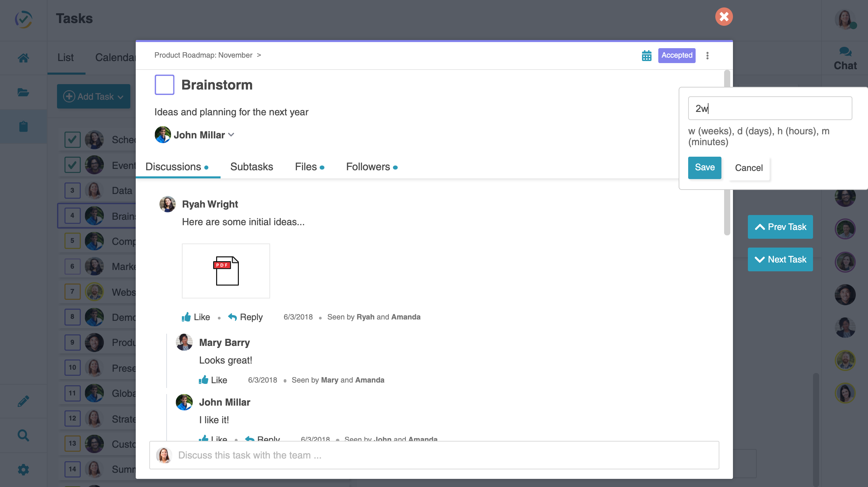Open Product Roadmap: November breadcrumb
The height and width of the screenshot is (487, 868).
point(203,55)
